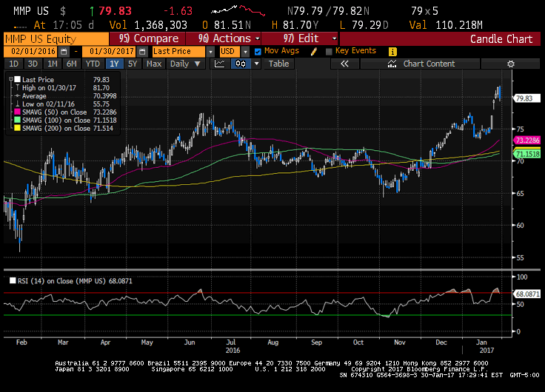Select the 5Y range tab
The width and height of the screenshot is (545, 392).
tap(133, 64)
